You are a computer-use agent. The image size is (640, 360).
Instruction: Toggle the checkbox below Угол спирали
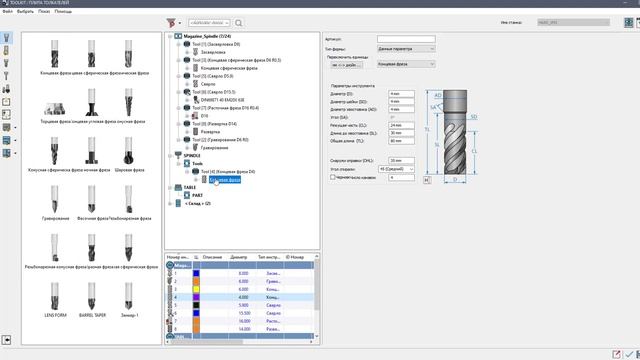tap(333, 177)
